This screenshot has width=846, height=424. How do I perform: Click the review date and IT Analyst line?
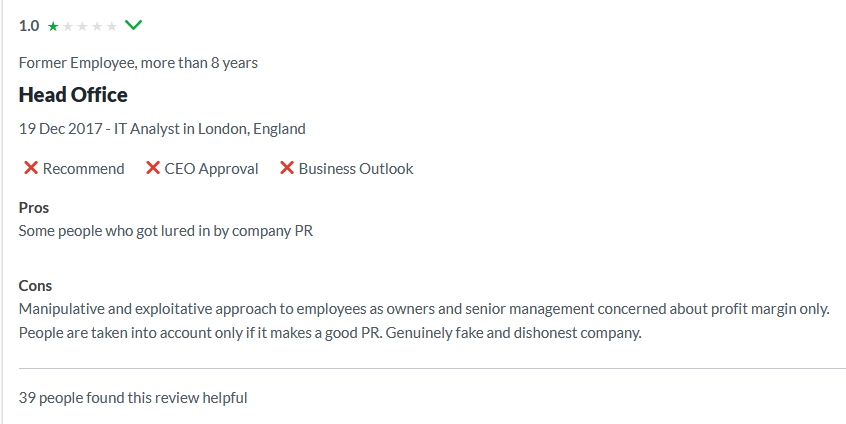(162, 129)
